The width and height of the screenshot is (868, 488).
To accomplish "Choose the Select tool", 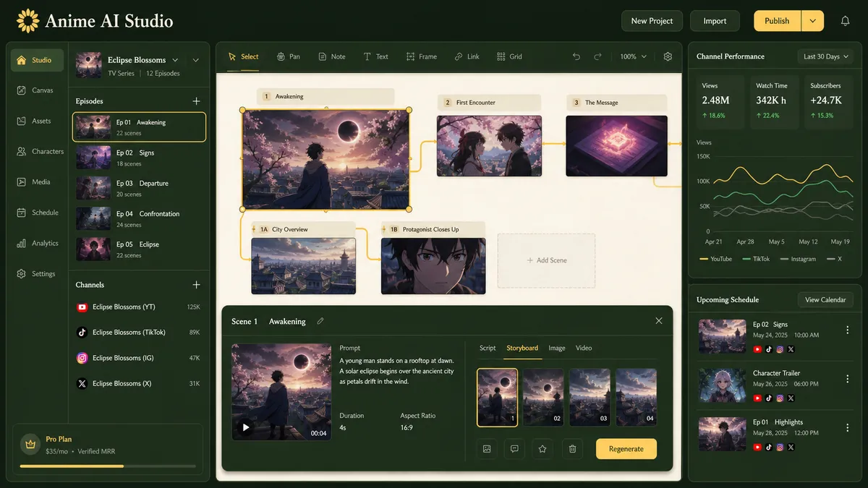I will (x=243, y=56).
